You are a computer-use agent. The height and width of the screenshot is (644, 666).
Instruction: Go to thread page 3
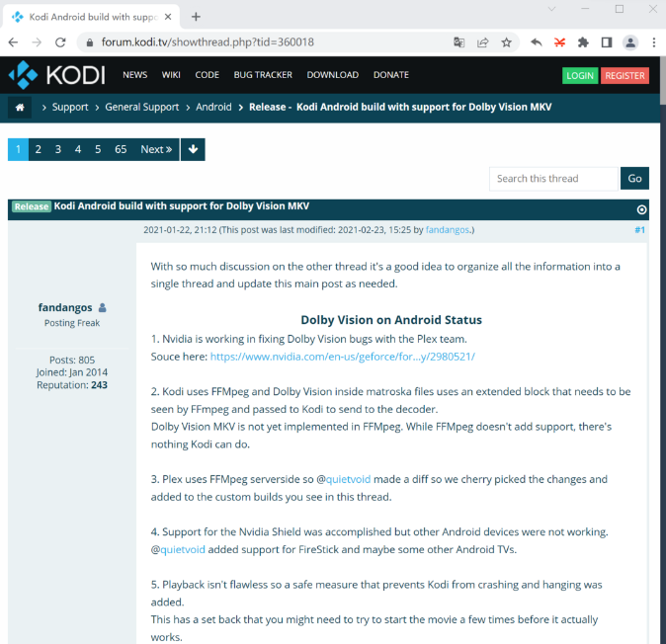58,149
